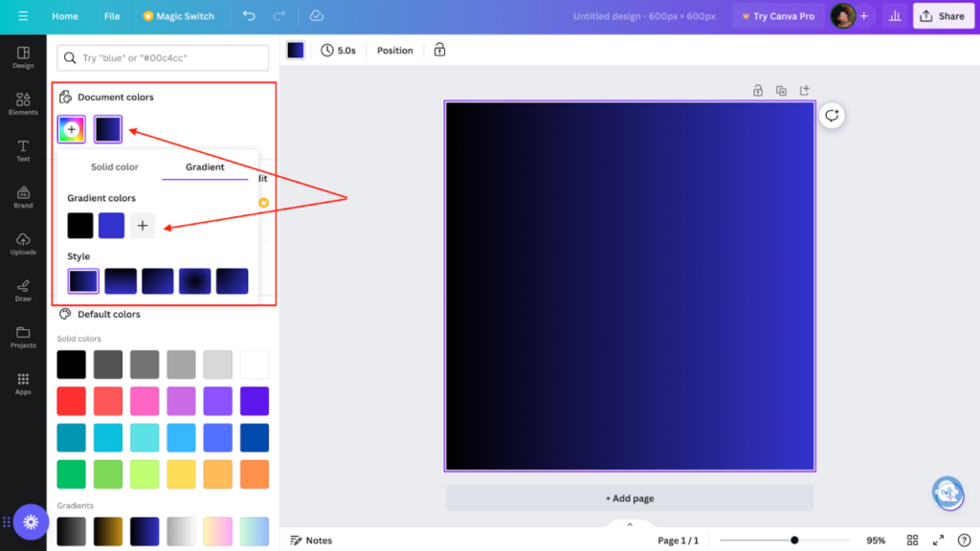Switch to the Gradient tab in the color panel
This screenshot has height=551, width=980.
(205, 166)
